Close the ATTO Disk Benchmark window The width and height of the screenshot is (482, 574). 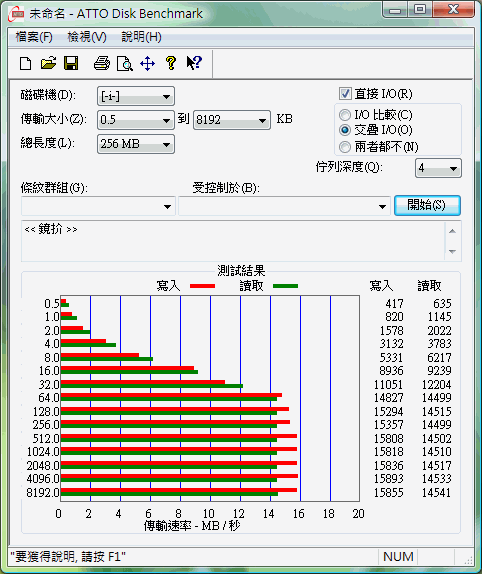[x=453, y=9]
